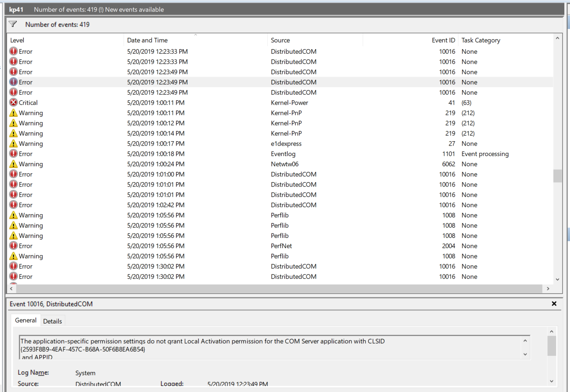
Task: Click warning icon of e1dexpress row
Action: coord(13,143)
